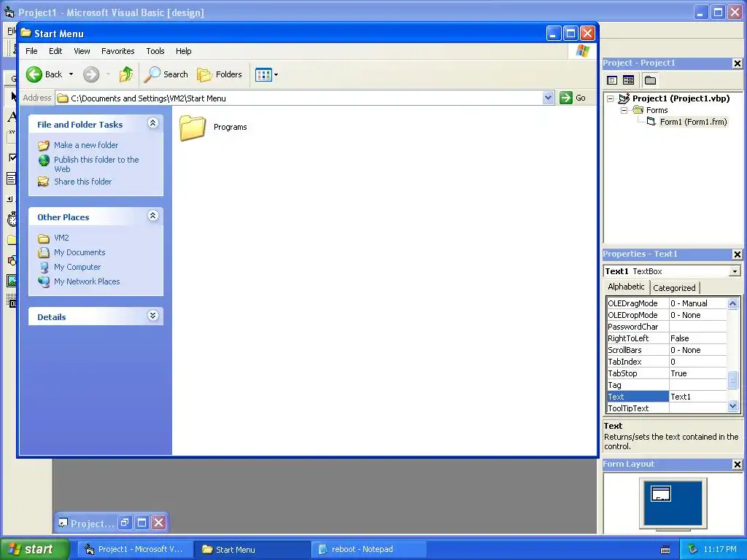This screenshot has width=747, height=560.
Task: Click the Go button
Action: pos(573,98)
